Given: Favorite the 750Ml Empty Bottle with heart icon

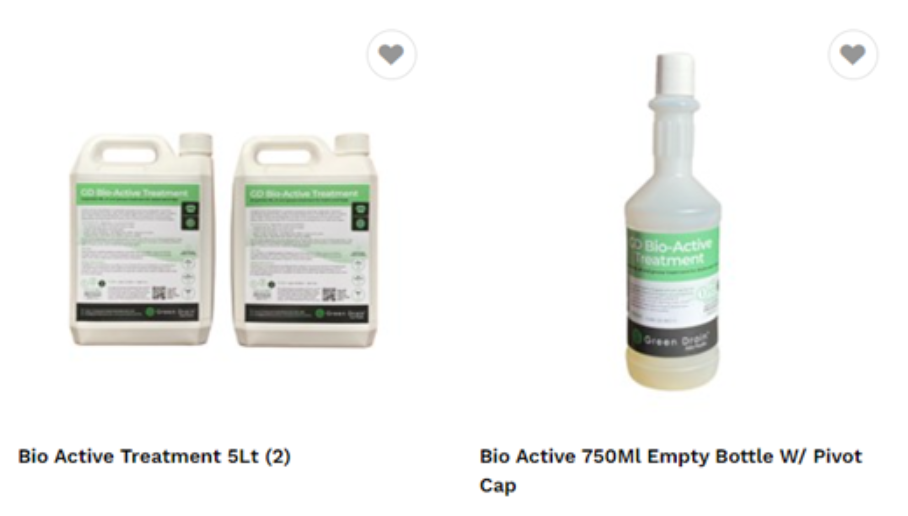Looking at the screenshot, I should tap(852, 54).
